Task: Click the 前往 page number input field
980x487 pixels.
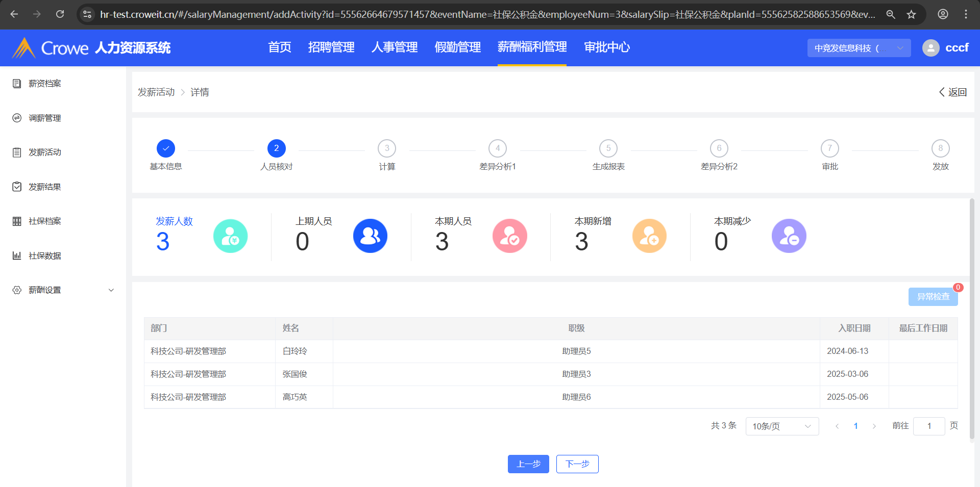Action: [928, 426]
